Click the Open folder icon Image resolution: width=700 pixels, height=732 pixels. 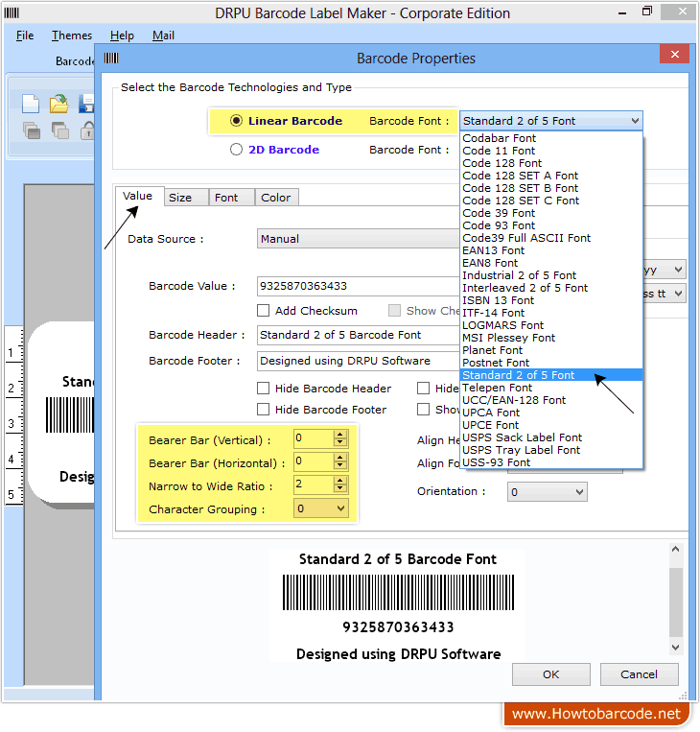click(x=59, y=104)
